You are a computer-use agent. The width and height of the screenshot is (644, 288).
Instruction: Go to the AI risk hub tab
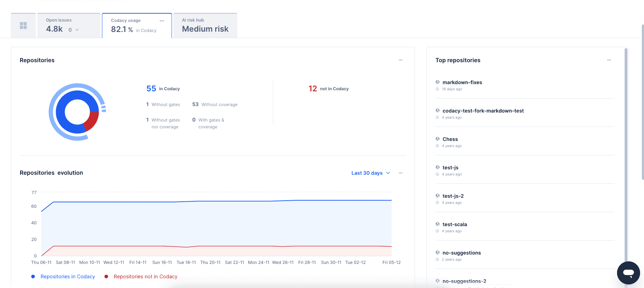[205, 26]
